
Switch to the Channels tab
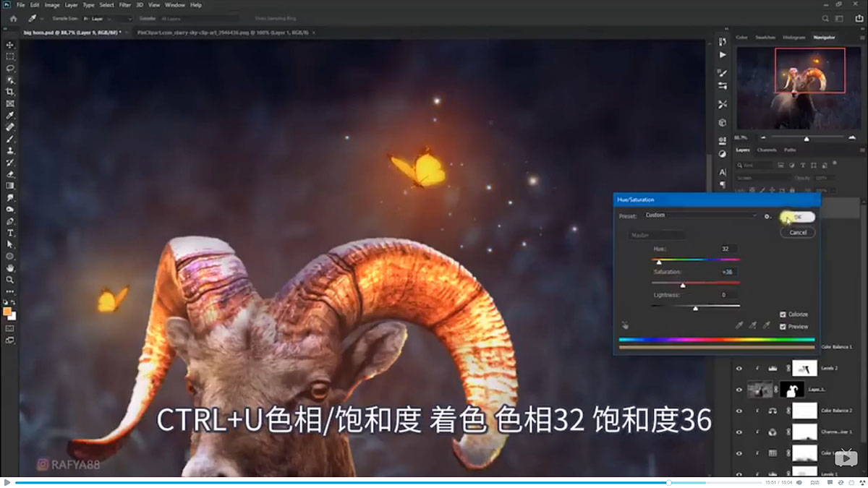click(767, 150)
